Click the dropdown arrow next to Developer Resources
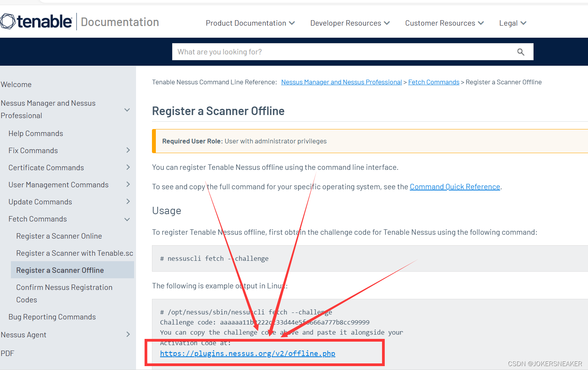Viewport: 588px width, 370px height. point(387,23)
